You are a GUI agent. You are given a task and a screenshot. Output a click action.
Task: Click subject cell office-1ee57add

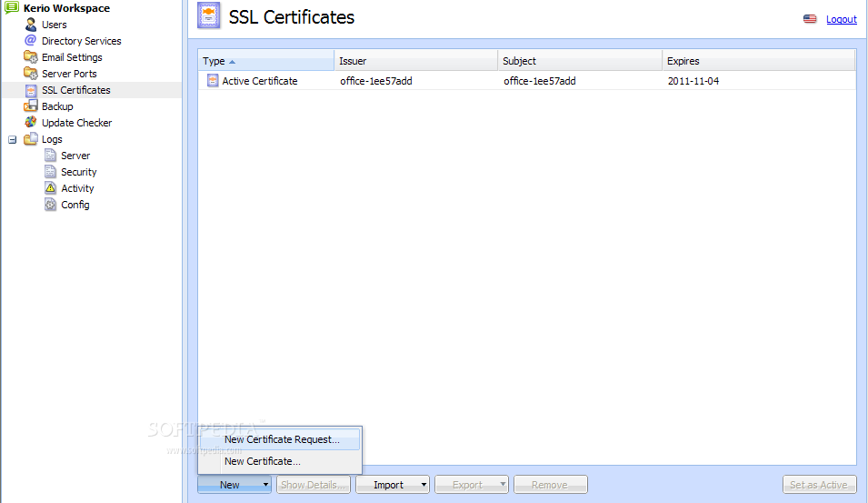540,81
